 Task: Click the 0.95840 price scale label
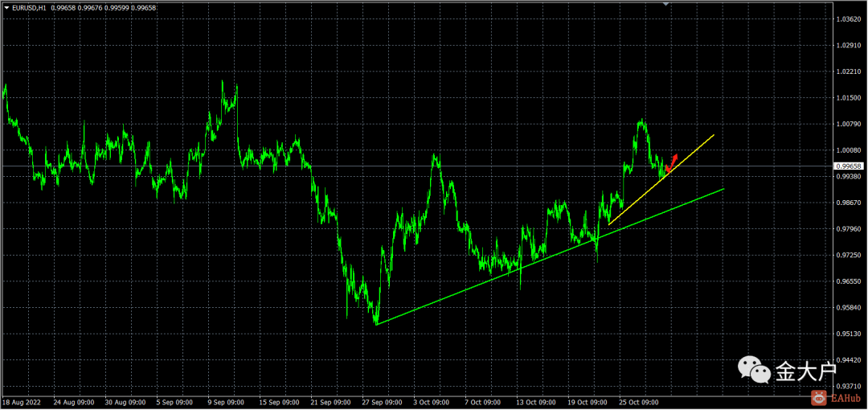[848, 307]
